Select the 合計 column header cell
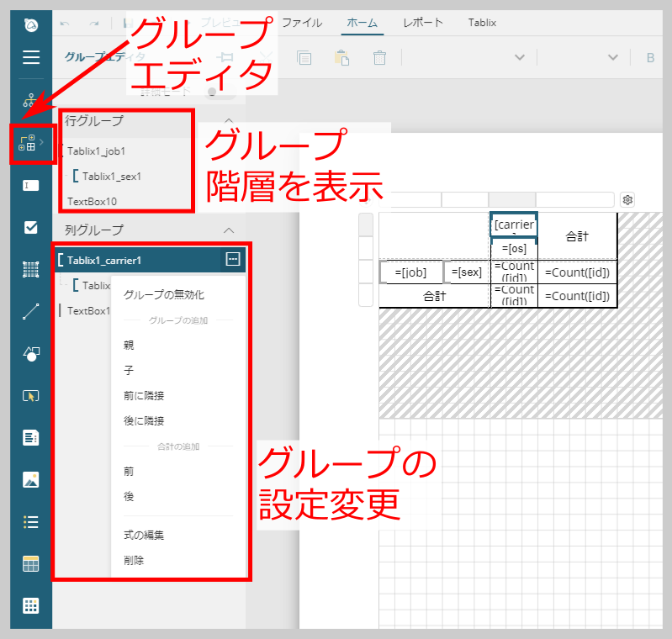The image size is (672, 639). 577,236
